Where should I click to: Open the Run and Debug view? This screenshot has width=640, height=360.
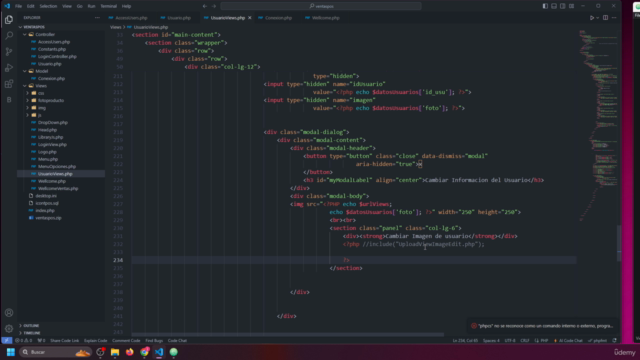coord(9,68)
